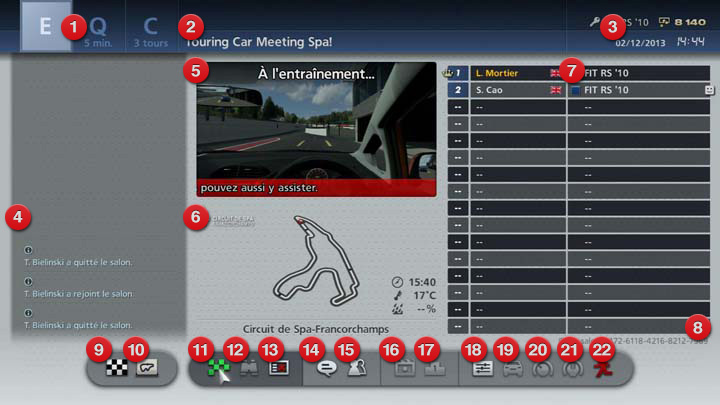Click the À l'entraînement video preview
The height and width of the screenshot is (405, 720).
point(316,130)
